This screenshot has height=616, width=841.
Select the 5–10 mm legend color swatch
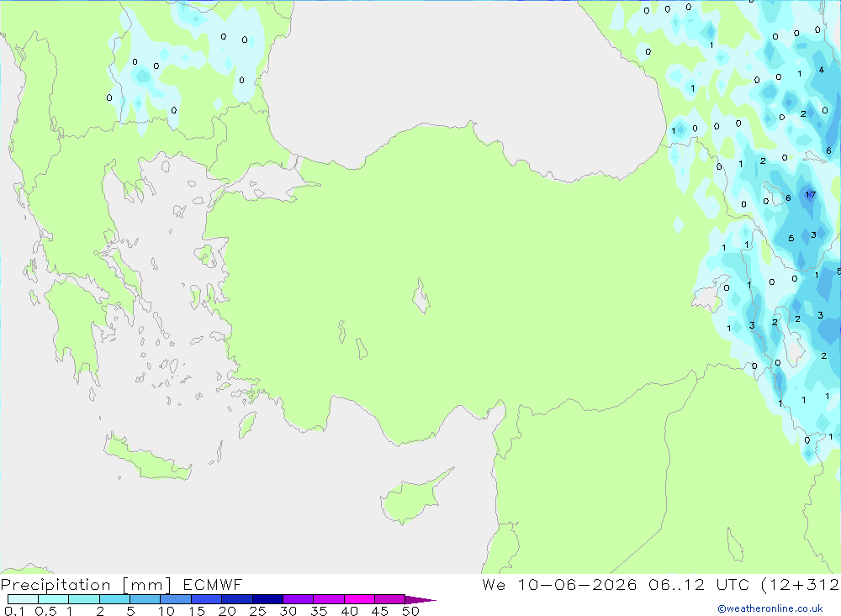(145, 599)
